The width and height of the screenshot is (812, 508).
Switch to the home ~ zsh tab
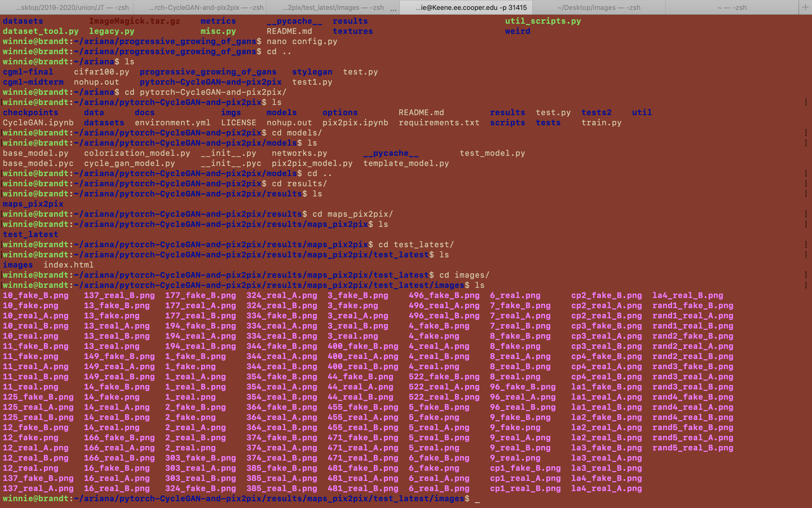[x=732, y=7]
